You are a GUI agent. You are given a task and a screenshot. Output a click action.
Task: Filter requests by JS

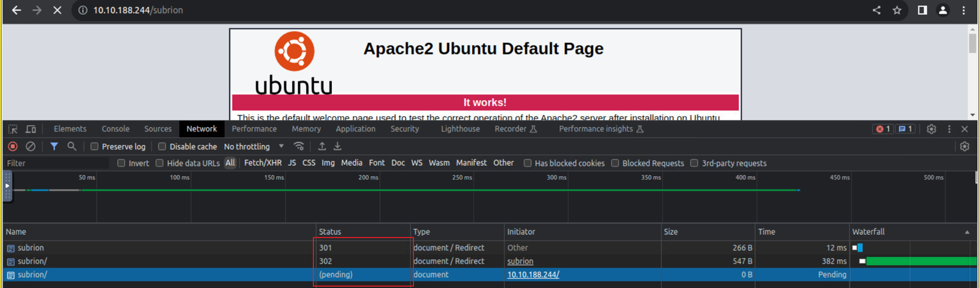292,163
